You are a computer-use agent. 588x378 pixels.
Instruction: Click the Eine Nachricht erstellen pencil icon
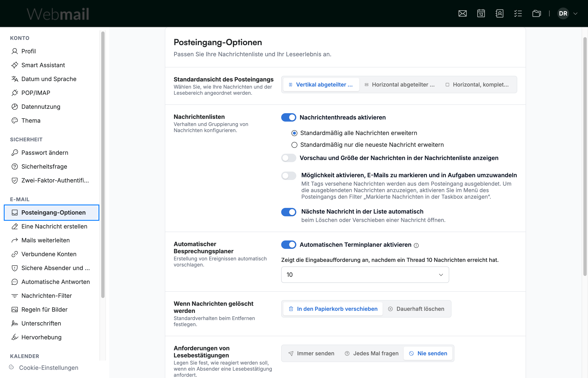point(15,226)
